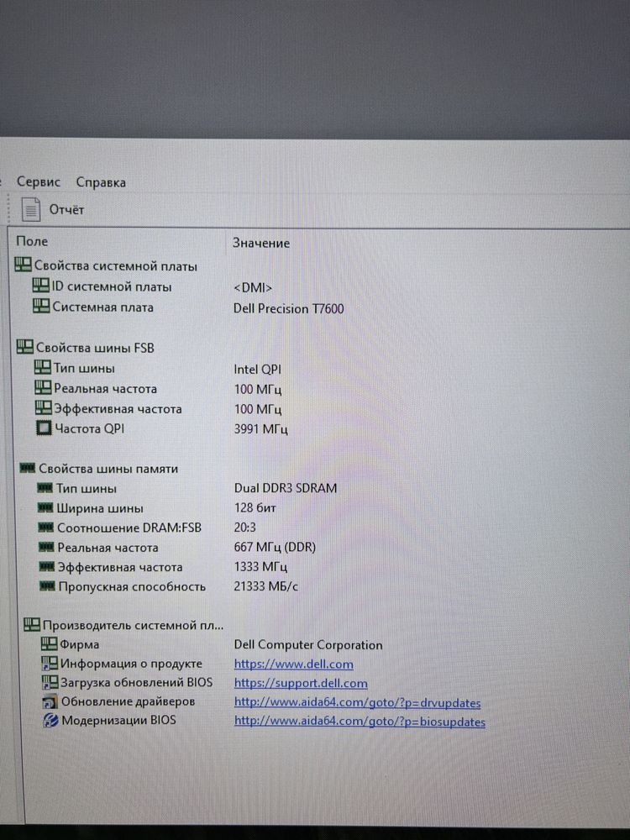Click the FSB Эффективная частота row icon
The height and width of the screenshot is (840, 630).
(x=44, y=407)
